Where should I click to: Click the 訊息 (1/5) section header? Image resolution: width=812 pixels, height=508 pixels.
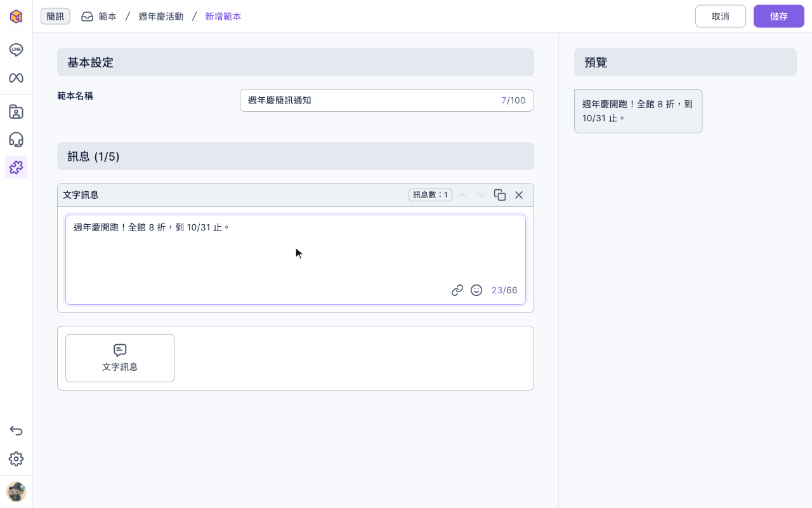[x=296, y=156]
